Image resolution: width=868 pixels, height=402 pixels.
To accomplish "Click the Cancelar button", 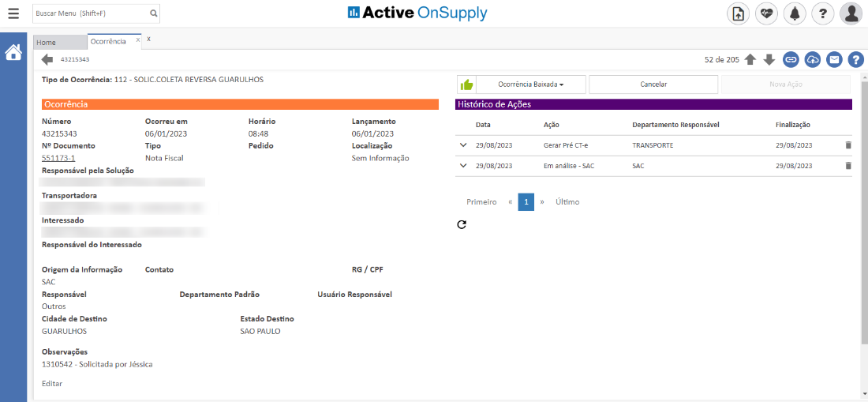I will (653, 85).
